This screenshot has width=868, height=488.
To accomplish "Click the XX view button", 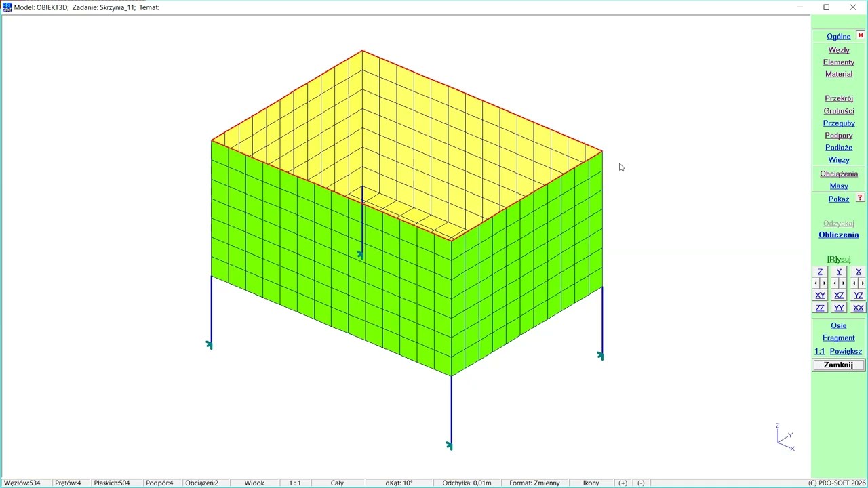I will click(859, 308).
